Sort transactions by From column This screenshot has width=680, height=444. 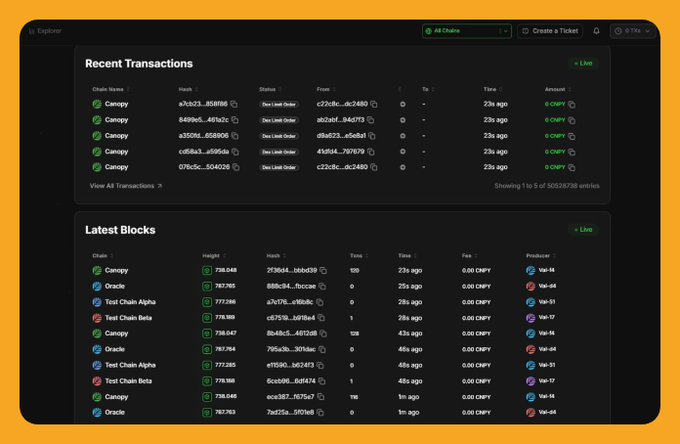coord(326,89)
